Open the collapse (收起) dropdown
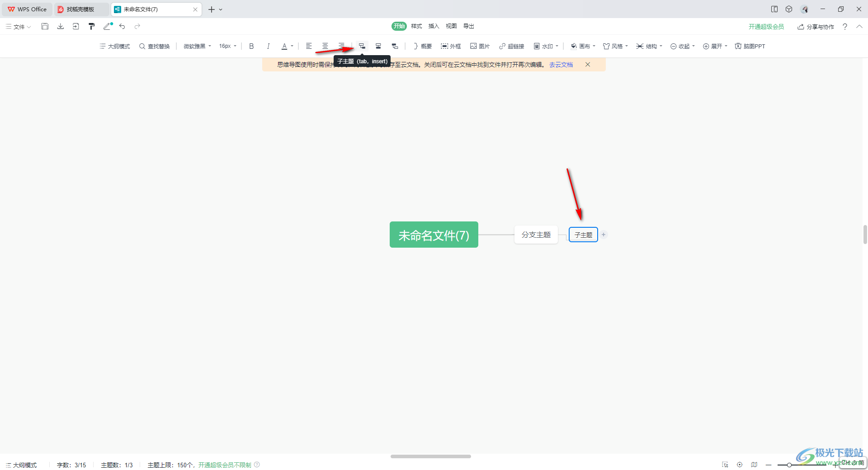 682,46
